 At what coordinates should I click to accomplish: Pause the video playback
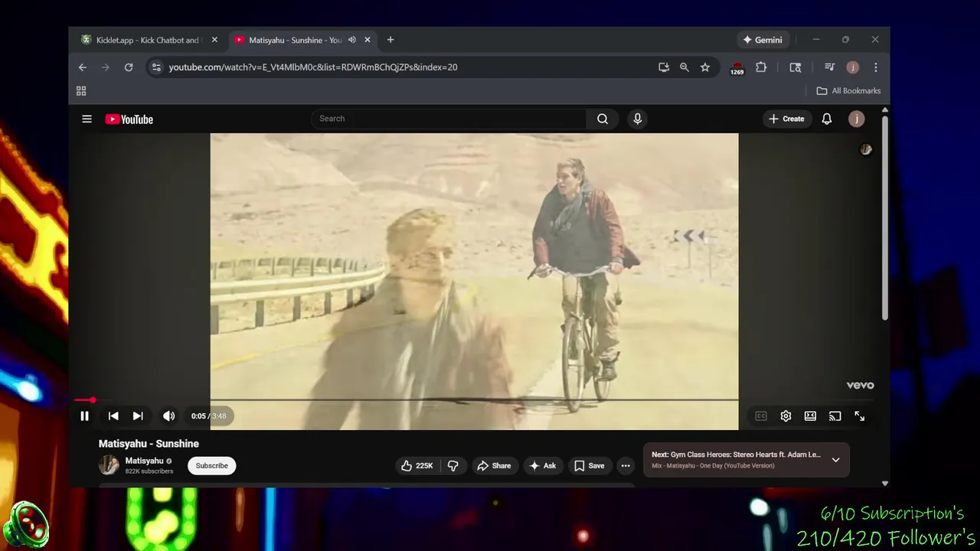point(84,416)
